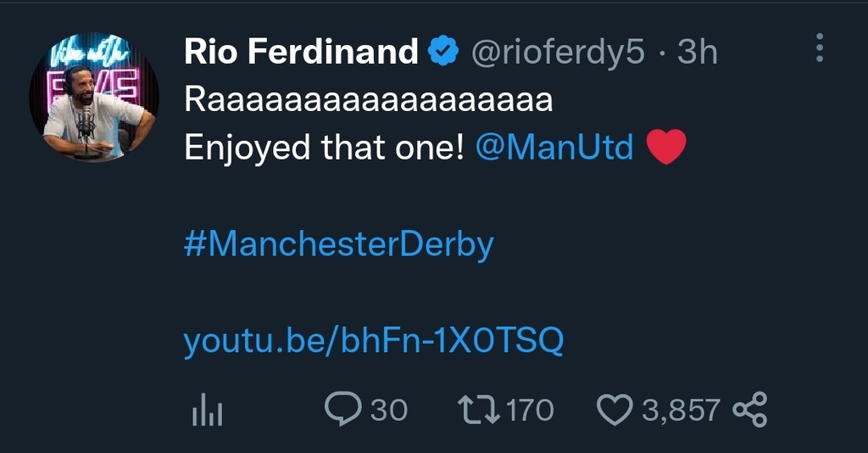The image size is (868, 453).
Task: Click the "Raaaaaaa" tweet text line
Action: point(368,100)
